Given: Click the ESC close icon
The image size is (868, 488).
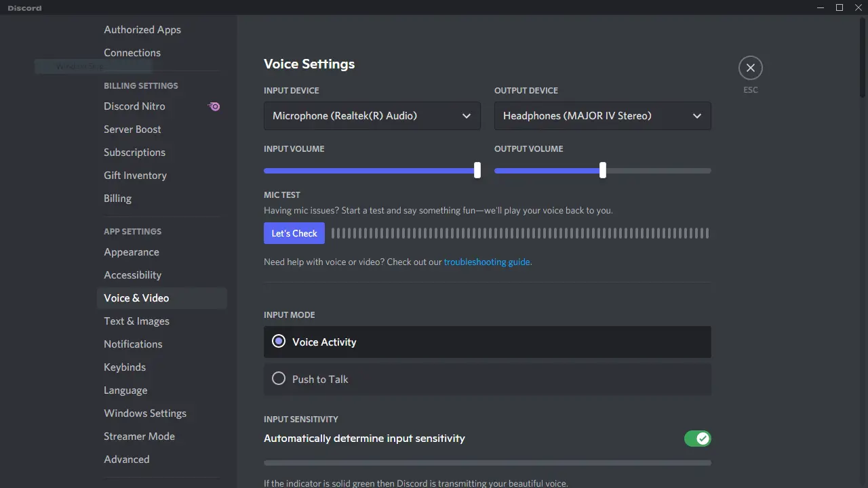Looking at the screenshot, I should point(750,68).
